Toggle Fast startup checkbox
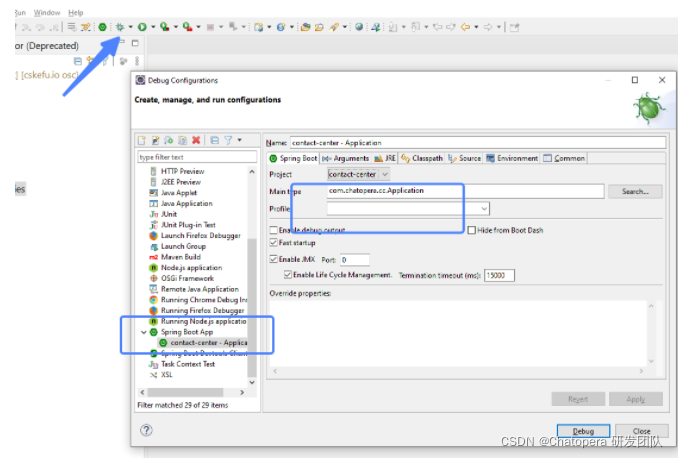Screen dimensions: 678x458 coord(274,243)
